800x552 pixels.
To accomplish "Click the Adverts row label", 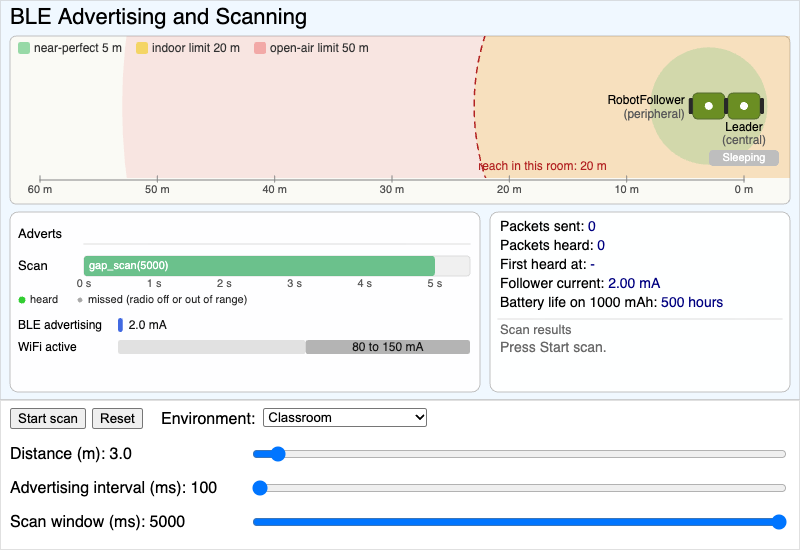I will 40,234.
